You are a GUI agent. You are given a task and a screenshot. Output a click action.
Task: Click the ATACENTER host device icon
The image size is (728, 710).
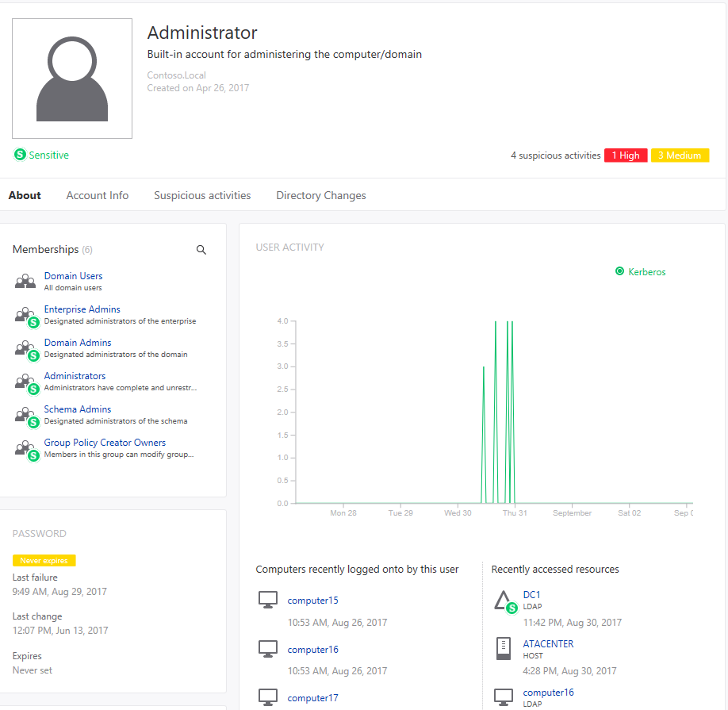[x=504, y=648]
